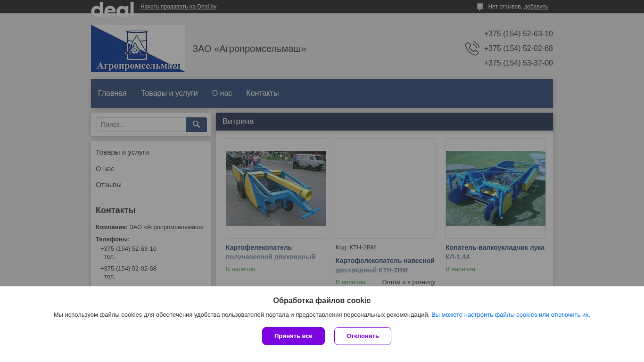This screenshot has height=362, width=644.
Task: Click the "Принять все" cookie button
Action: 293,336
